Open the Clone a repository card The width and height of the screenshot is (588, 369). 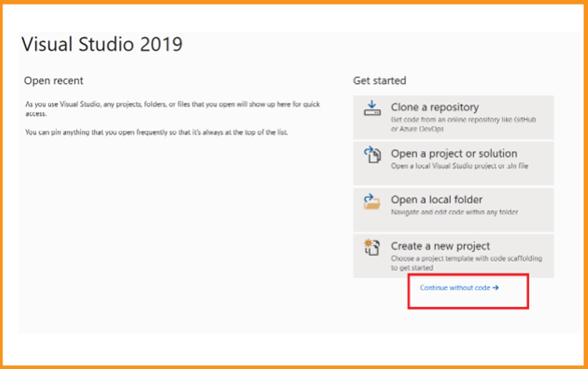click(453, 118)
